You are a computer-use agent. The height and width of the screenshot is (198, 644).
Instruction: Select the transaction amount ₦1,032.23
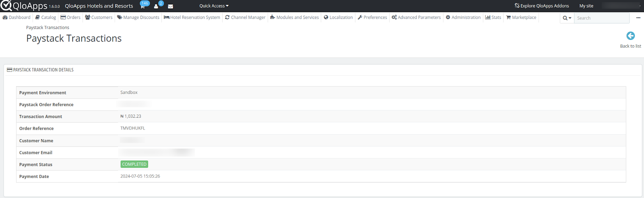click(x=131, y=116)
